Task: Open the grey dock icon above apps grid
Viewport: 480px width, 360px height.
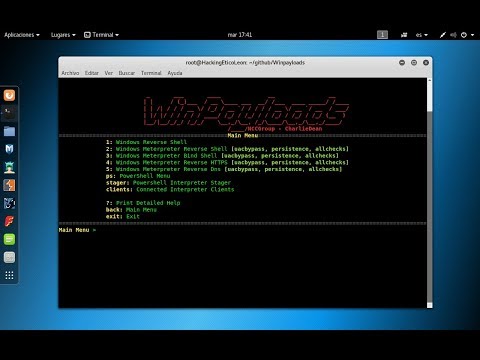Action: click(9, 257)
